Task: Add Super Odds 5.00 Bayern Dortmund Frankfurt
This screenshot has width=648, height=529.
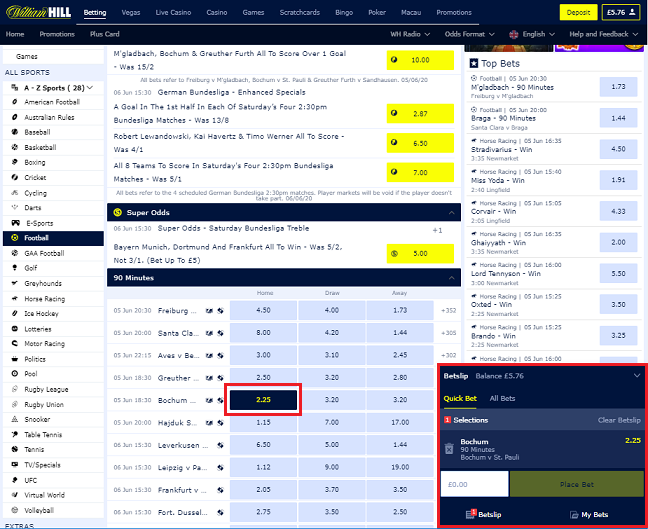Action: tap(420, 254)
